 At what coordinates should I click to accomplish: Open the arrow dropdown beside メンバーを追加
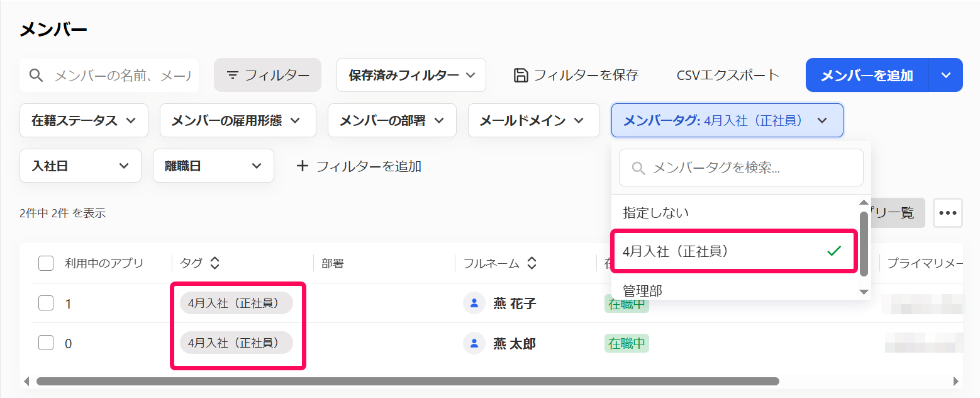pyautogui.click(x=946, y=75)
